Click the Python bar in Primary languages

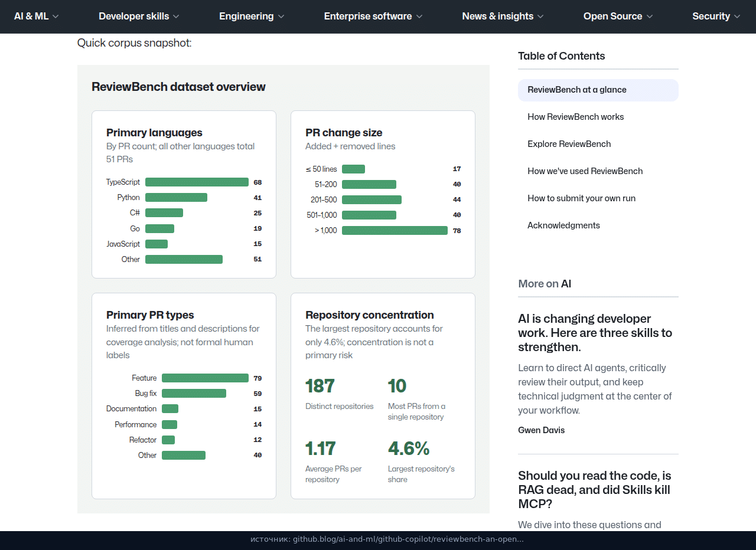click(176, 198)
